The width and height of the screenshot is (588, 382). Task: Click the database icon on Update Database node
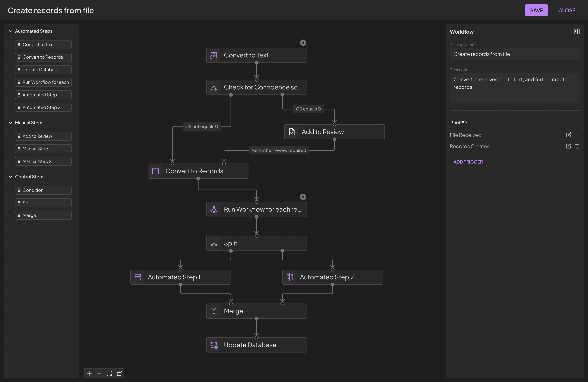(214, 345)
